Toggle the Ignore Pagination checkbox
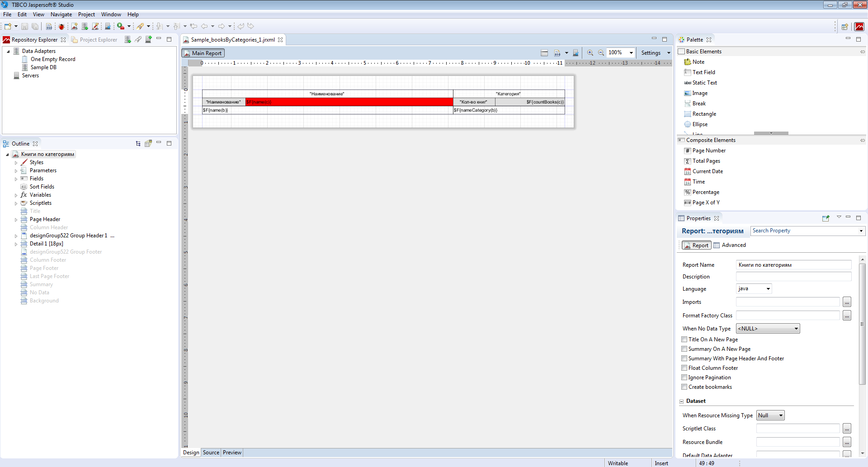The width and height of the screenshot is (868, 467). pos(684,377)
